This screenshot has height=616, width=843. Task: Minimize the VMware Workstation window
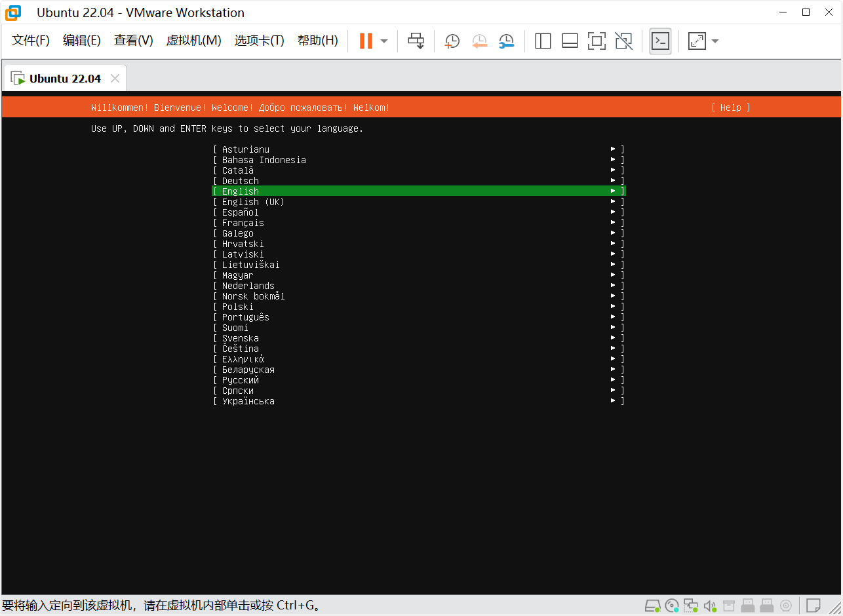pos(782,12)
